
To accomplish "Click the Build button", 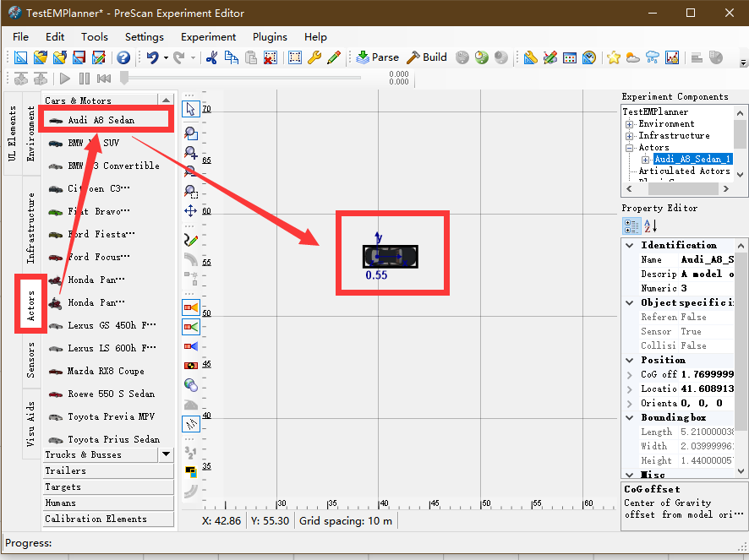I will pyautogui.click(x=427, y=57).
